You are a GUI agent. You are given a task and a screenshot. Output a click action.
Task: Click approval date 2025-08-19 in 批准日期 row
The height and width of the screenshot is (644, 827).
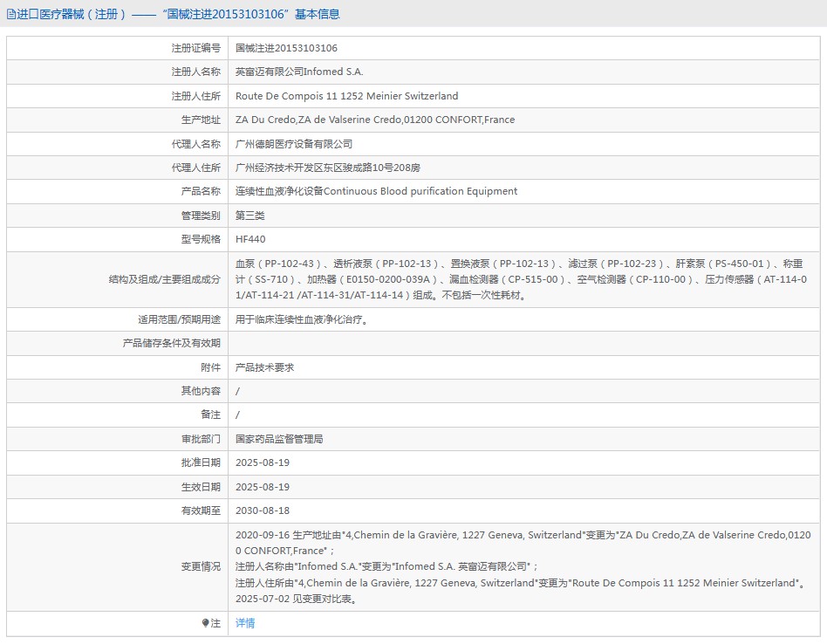262,462
